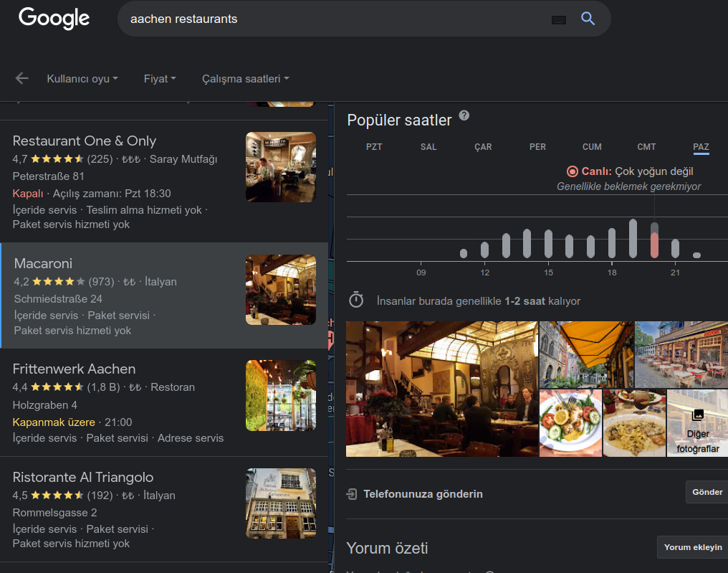The image size is (728, 573).
Task: Click the Genellikle beklemek gerekmiyor text
Action: [x=628, y=186]
